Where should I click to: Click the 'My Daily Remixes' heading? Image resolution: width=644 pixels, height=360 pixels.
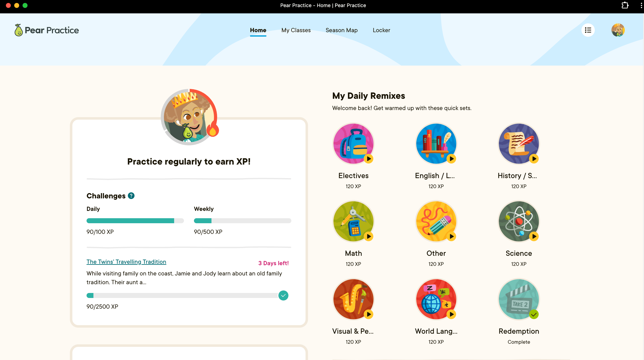[x=369, y=96]
